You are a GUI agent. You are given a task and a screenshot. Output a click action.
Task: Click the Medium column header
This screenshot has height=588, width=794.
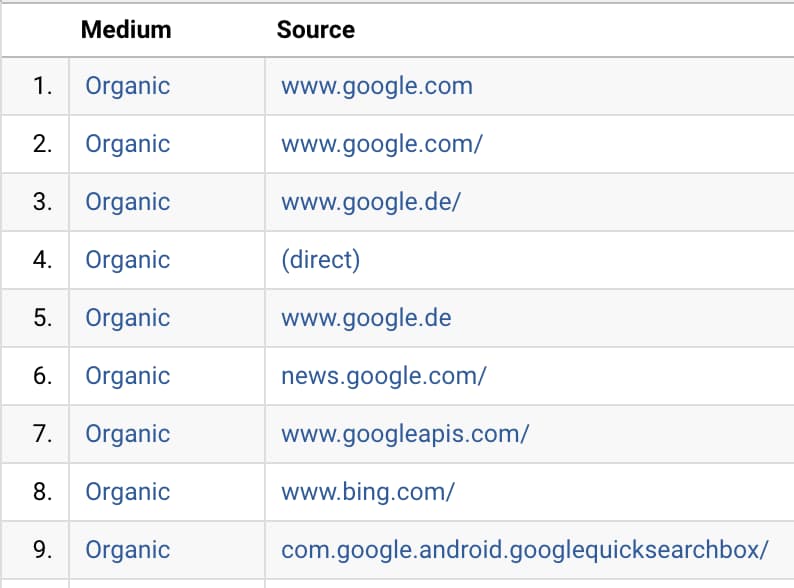[126, 30]
